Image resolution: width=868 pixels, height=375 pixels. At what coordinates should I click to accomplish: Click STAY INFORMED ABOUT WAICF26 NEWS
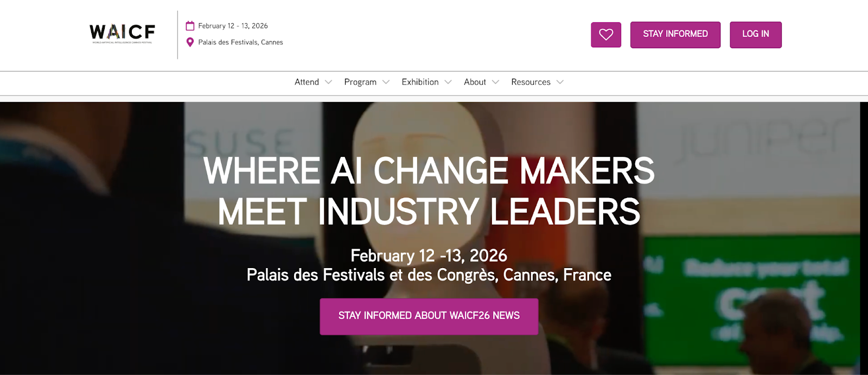429,316
